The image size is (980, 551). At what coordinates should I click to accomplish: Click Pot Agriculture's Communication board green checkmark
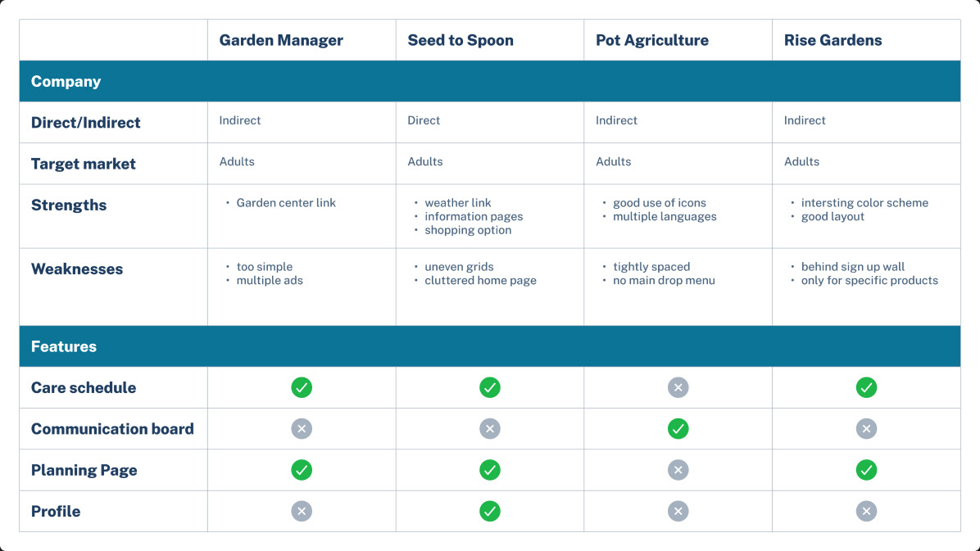678,428
